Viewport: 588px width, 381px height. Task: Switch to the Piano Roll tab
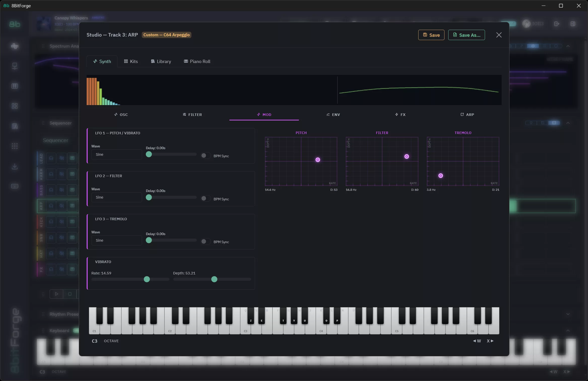[x=197, y=61]
